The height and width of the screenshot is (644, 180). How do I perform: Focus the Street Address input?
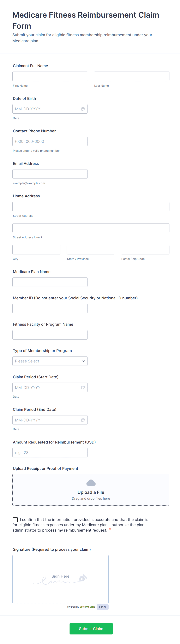[91, 206]
